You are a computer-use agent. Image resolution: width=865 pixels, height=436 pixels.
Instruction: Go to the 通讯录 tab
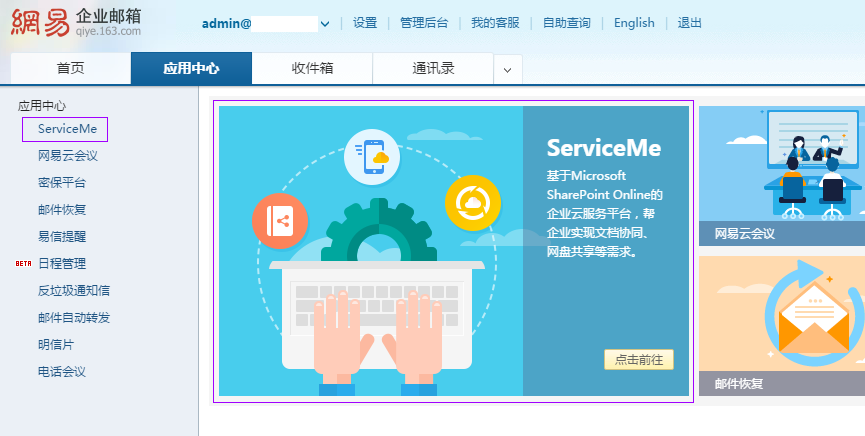pos(433,68)
